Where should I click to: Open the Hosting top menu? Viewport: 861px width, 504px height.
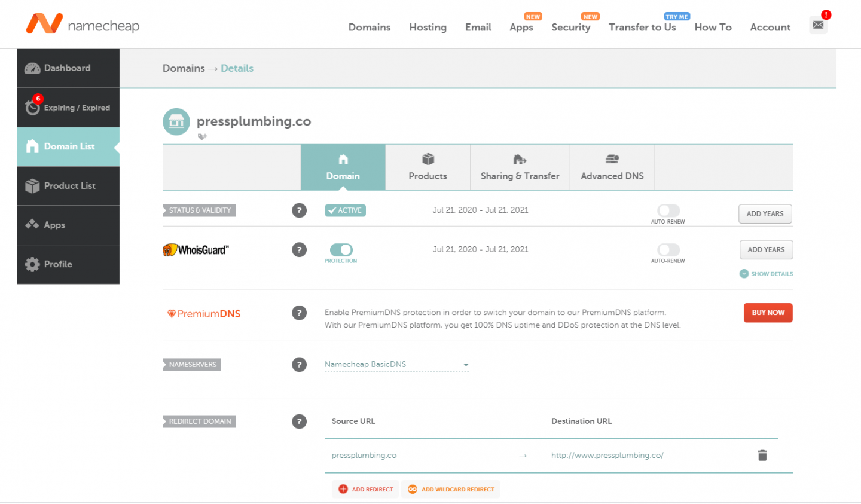pos(428,27)
